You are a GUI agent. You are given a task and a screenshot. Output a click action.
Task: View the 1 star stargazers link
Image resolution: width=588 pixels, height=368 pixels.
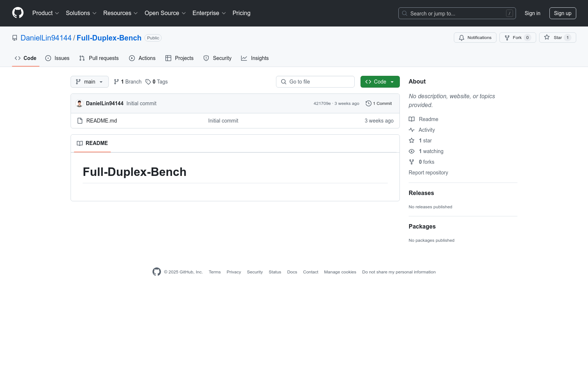(420, 141)
